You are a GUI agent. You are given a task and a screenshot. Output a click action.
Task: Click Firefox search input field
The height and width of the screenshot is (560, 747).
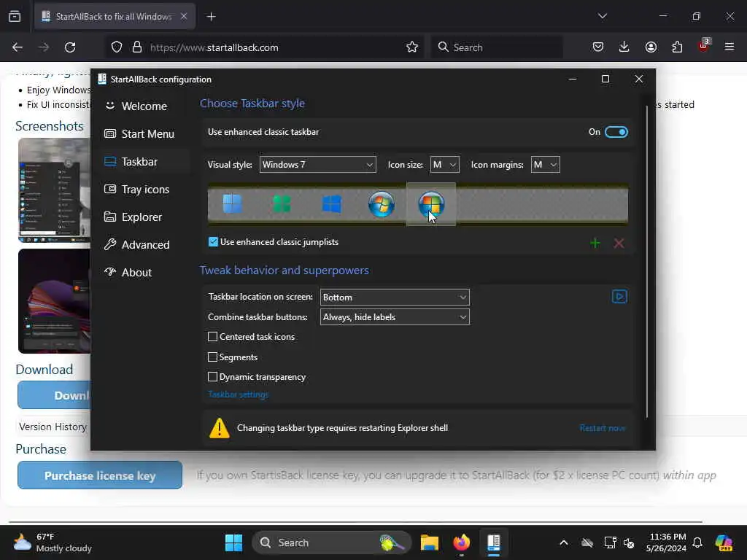pyautogui.click(x=497, y=47)
